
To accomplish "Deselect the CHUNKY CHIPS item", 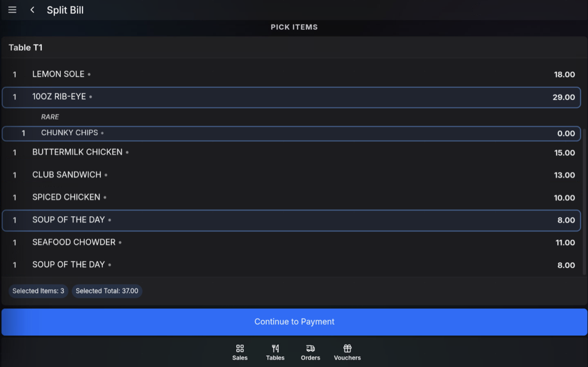I will [x=292, y=133].
